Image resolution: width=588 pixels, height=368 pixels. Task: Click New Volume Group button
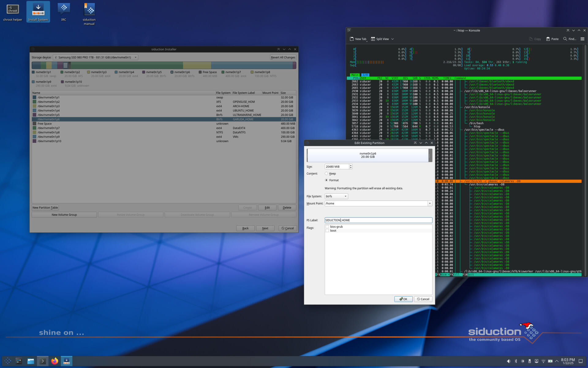(x=64, y=215)
